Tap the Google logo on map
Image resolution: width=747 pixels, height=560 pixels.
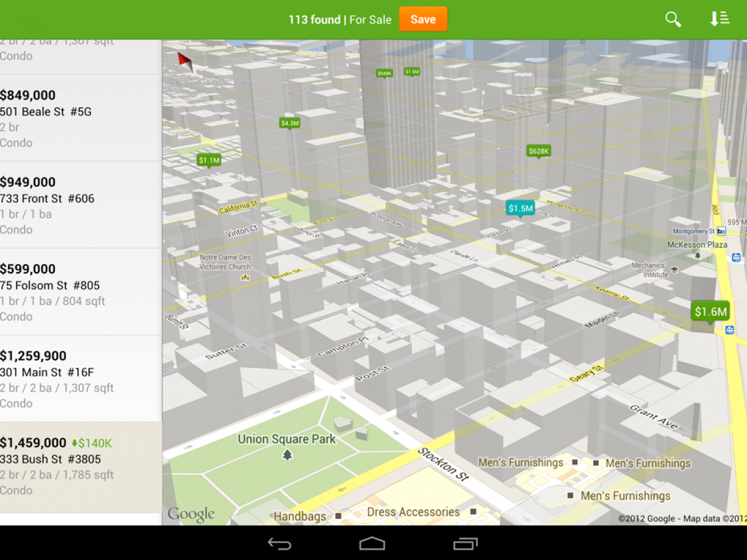(x=190, y=514)
